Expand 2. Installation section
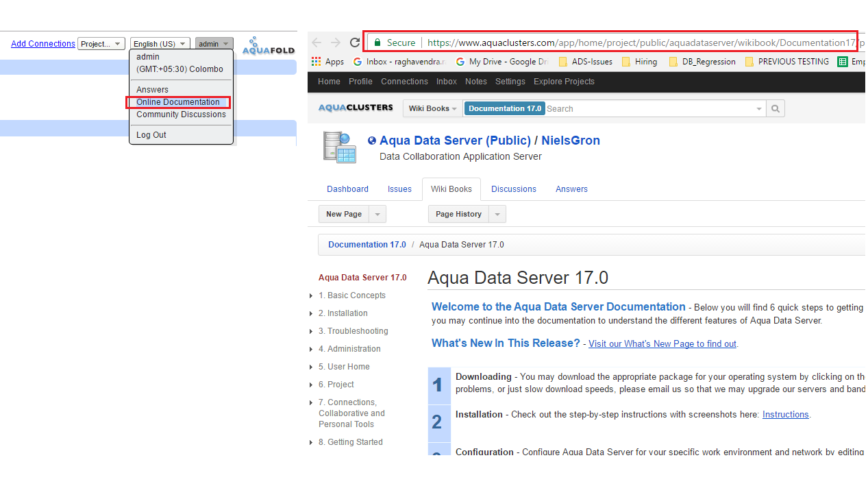Viewport: 868px width, 484px height. click(x=311, y=314)
